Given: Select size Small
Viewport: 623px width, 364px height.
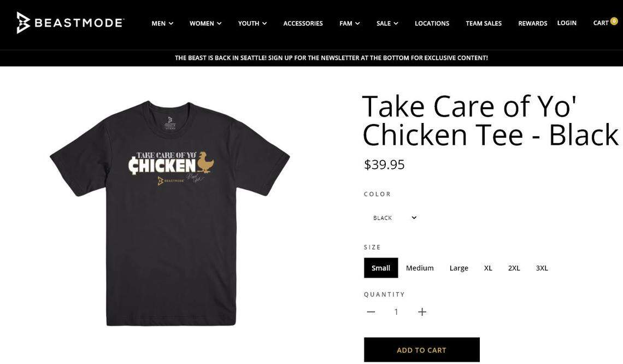Looking at the screenshot, I should [x=381, y=268].
